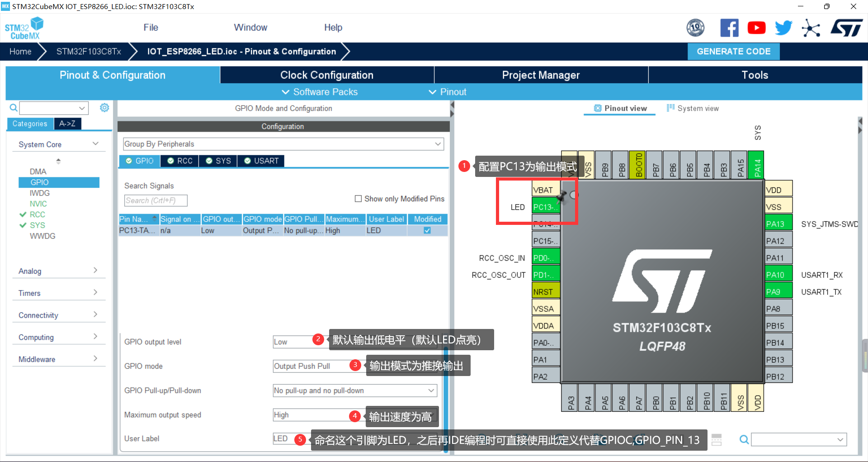Select the PA14 pin on the chip
868x462 pixels.
756,165
